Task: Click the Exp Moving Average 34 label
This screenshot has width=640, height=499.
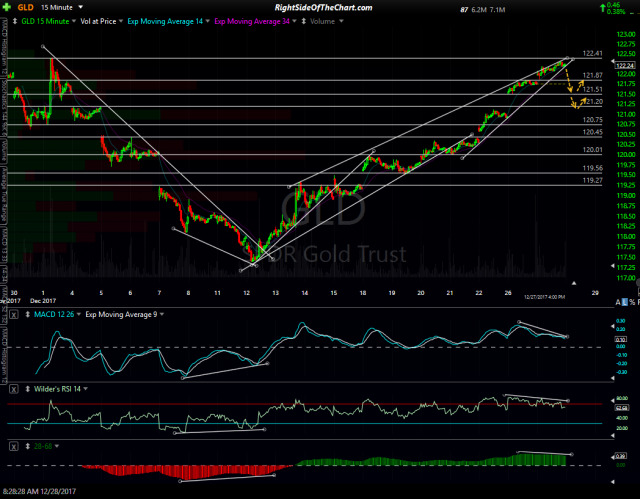Action: pos(252,21)
